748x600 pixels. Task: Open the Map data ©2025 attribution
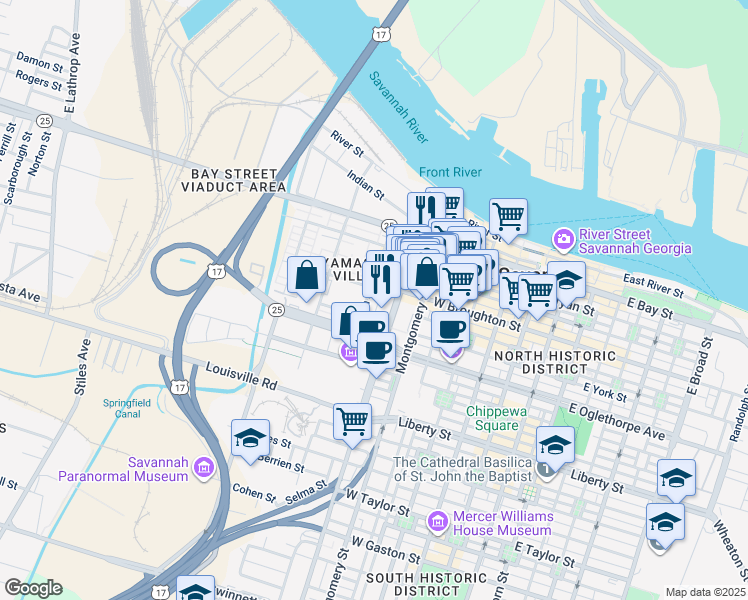[706, 593]
